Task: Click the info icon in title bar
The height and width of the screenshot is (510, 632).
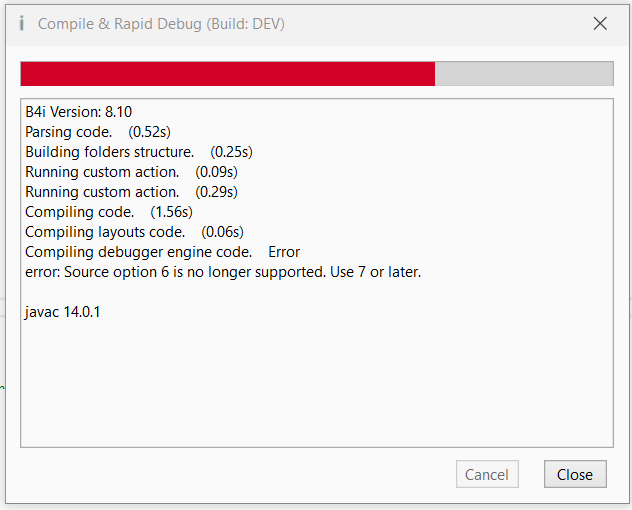Action: (x=21, y=24)
